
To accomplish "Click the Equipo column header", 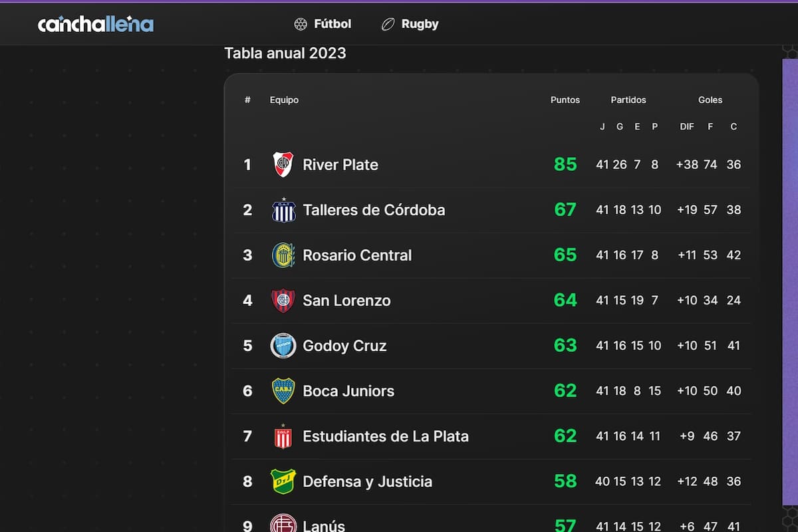I will (285, 100).
